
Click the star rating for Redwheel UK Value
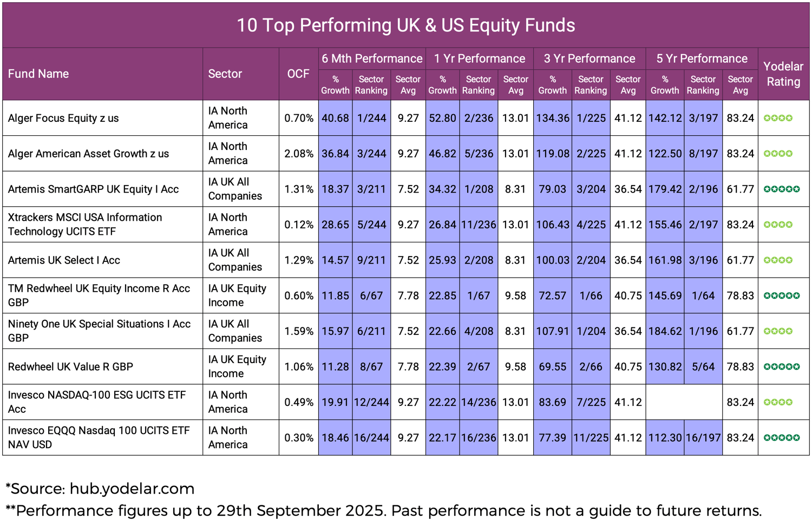click(x=781, y=367)
